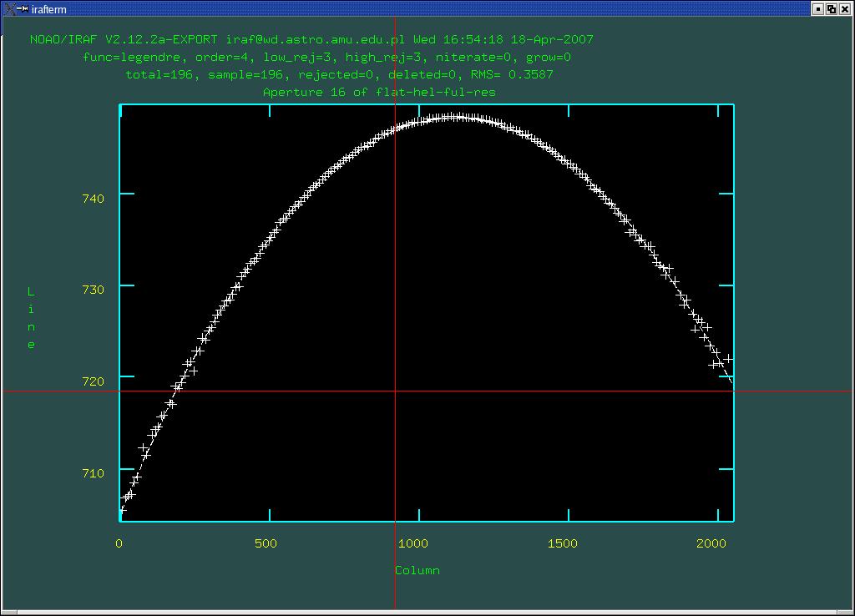This screenshot has height=616, width=855.
Task: Click the 500 Column axis label
Action: point(266,543)
